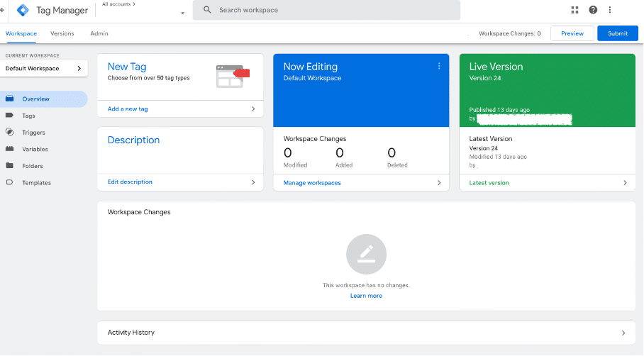Image resolution: width=644 pixels, height=356 pixels.
Task: Click the Live Version green card
Action: (x=547, y=90)
